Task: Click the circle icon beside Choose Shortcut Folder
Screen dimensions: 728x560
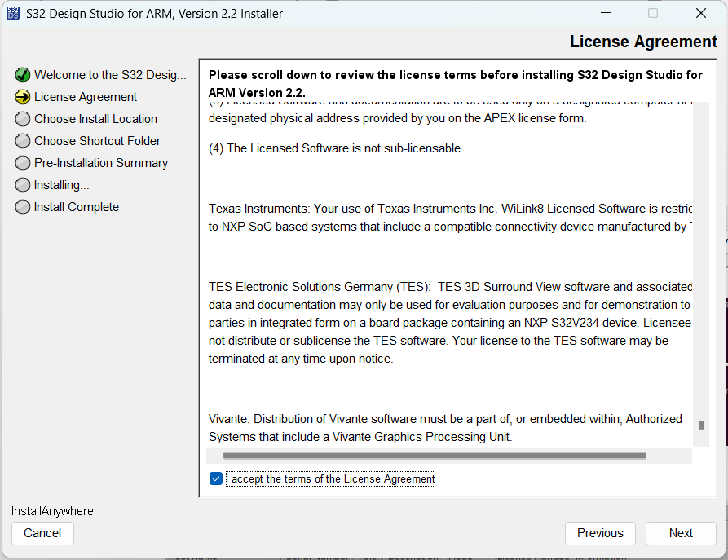Action: coord(23,141)
